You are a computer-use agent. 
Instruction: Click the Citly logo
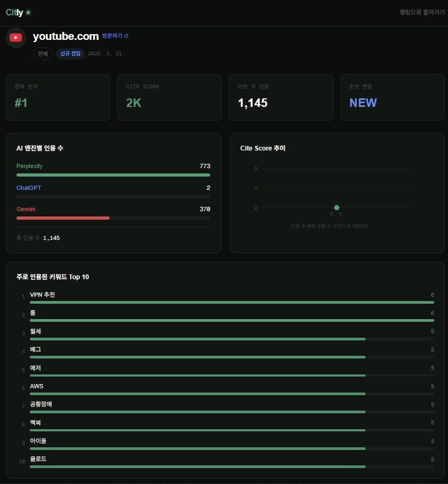tap(14, 12)
